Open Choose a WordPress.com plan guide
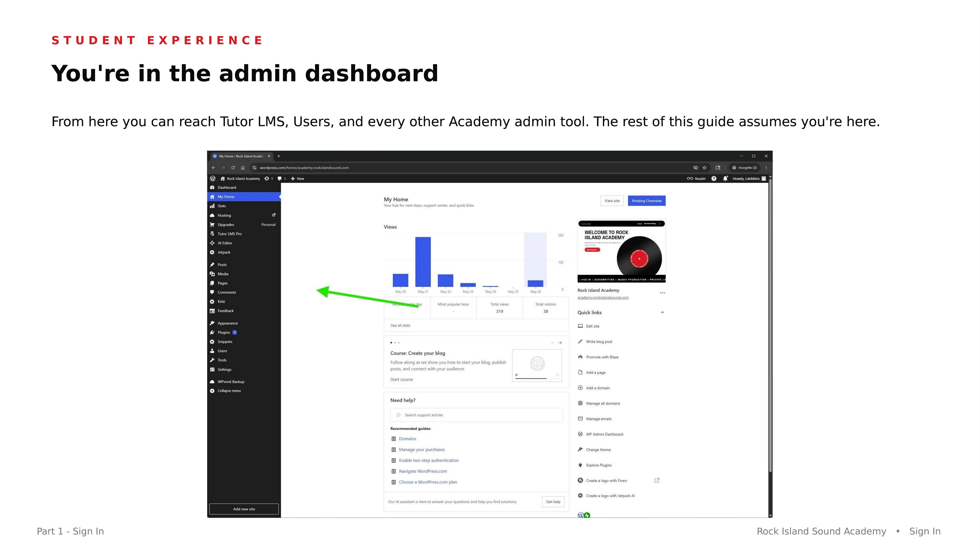The width and height of the screenshot is (980, 551). [428, 482]
